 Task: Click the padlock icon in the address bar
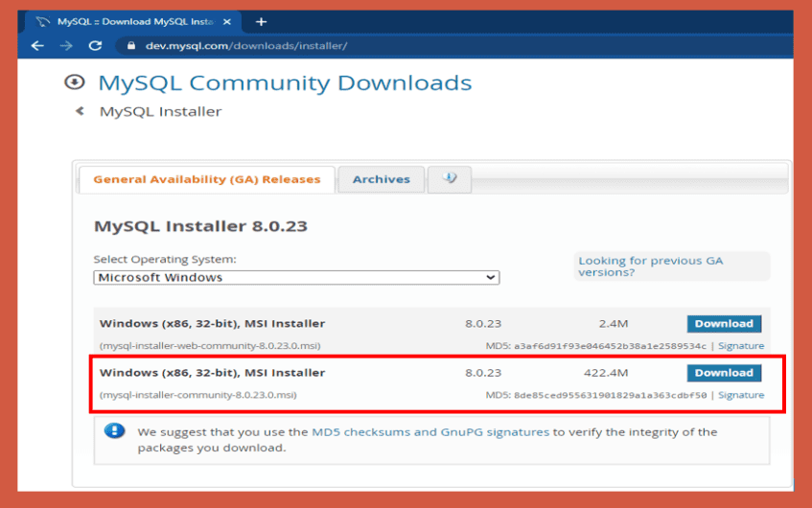coord(131,46)
